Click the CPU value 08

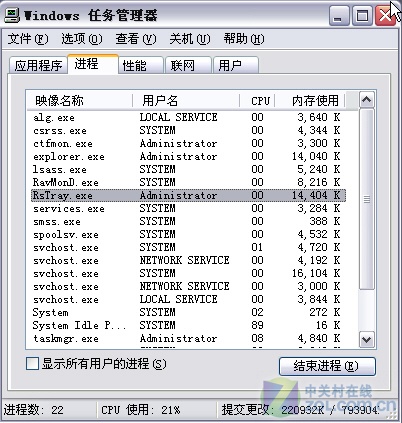pyautogui.click(x=257, y=338)
